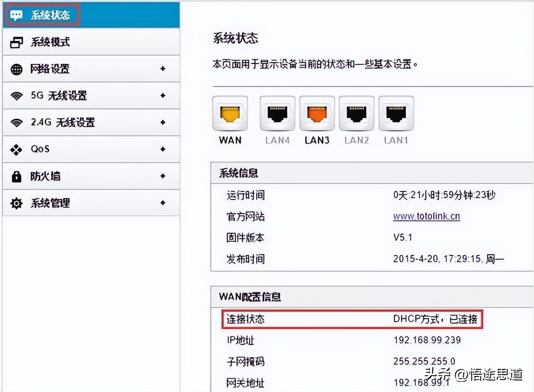The width and height of the screenshot is (534, 392).
Task: Click the QoS diamond icon
Action: (16, 149)
